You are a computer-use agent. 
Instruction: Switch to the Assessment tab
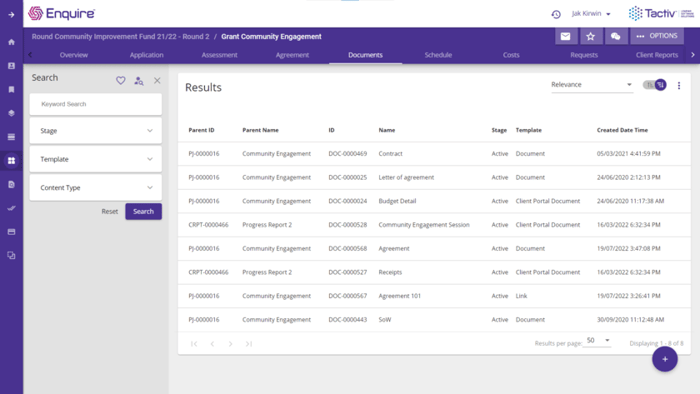click(x=219, y=55)
